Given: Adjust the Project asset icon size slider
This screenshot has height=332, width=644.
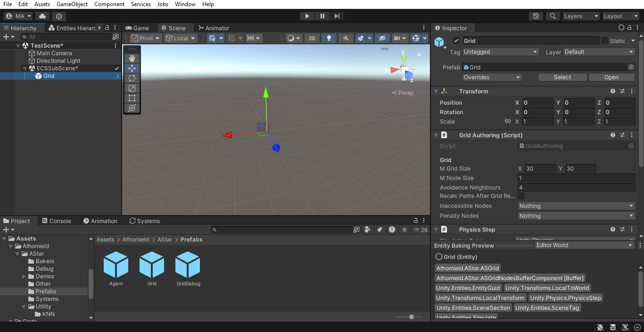Looking at the screenshot, I should click(412, 317).
